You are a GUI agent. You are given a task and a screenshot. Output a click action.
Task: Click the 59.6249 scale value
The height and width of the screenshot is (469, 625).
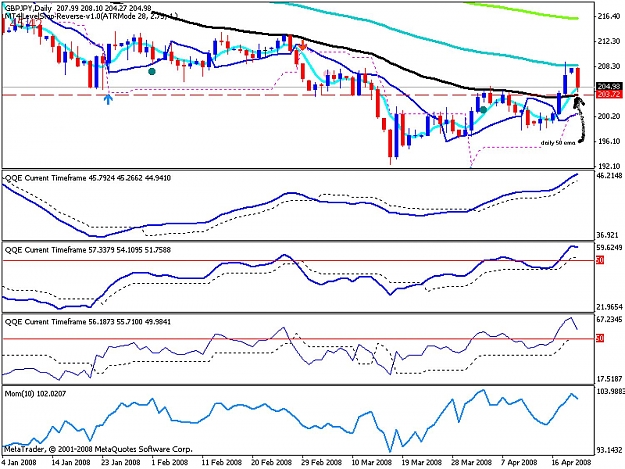click(x=609, y=247)
